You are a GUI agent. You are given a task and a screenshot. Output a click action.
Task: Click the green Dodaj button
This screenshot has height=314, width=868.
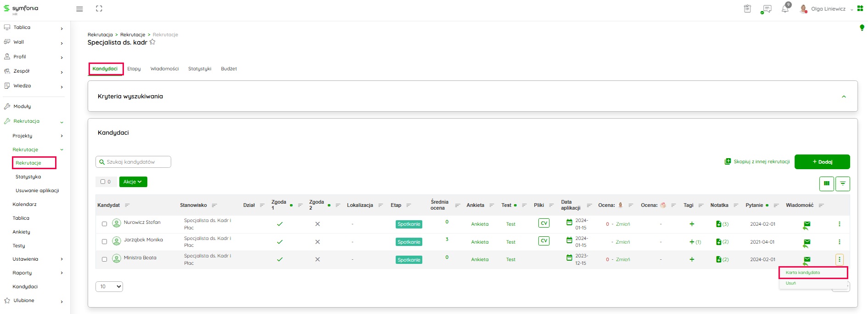click(822, 162)
